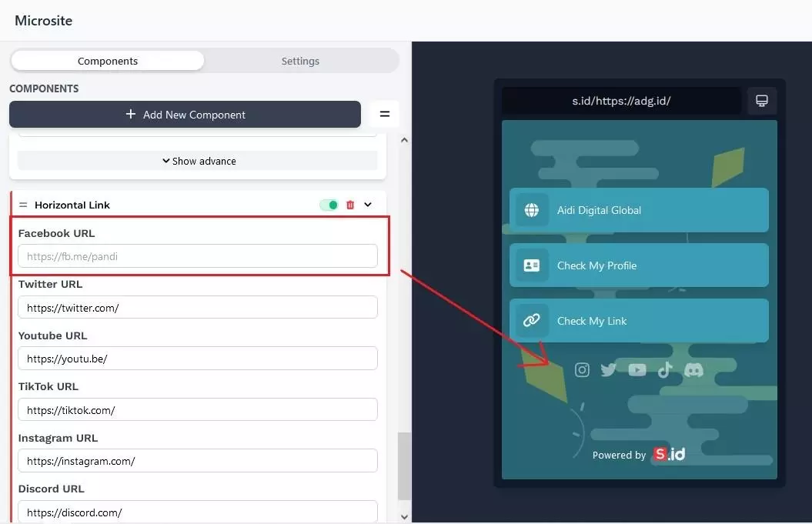Screen dimensions: 812x524
Task: Click the Check My Profile button
Action: pos(639,265)
